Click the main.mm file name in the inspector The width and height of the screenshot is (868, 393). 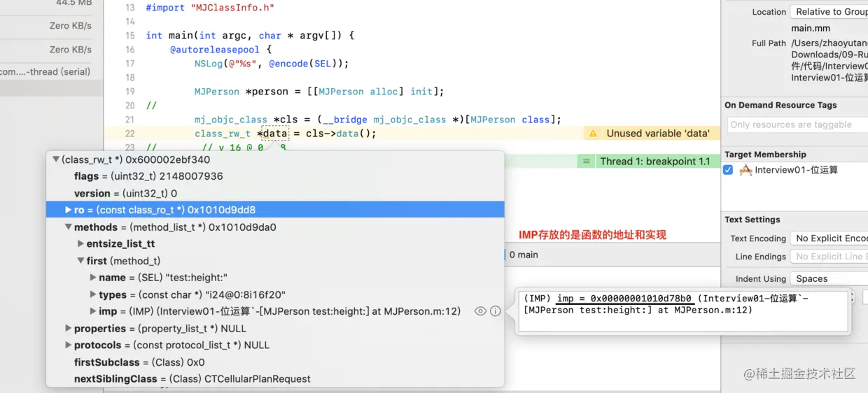811,28
